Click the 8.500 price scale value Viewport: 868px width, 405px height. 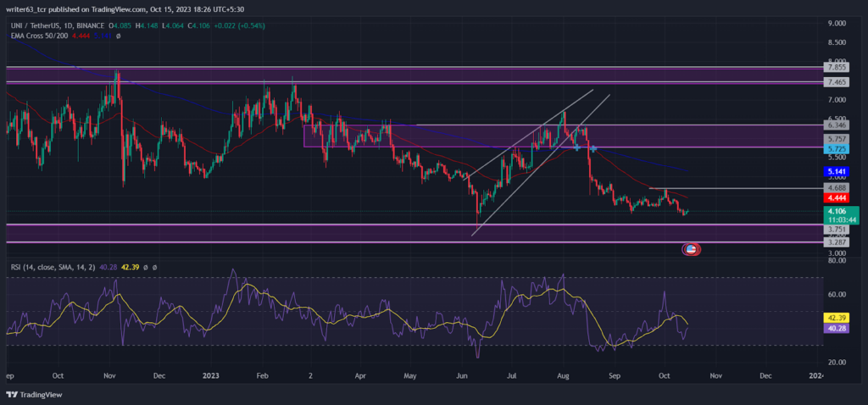pyautogui.click(x=835, y=42)
